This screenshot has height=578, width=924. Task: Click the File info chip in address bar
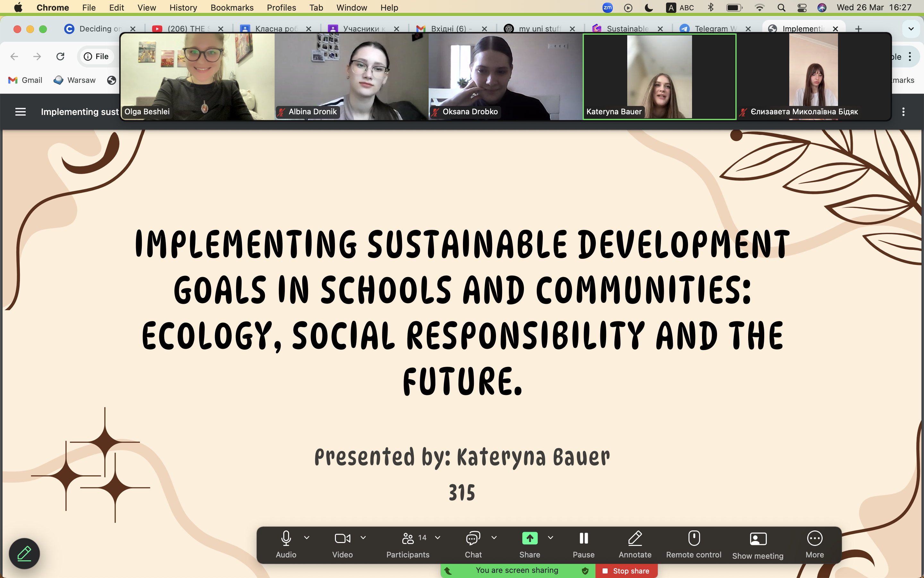[96, 57]
